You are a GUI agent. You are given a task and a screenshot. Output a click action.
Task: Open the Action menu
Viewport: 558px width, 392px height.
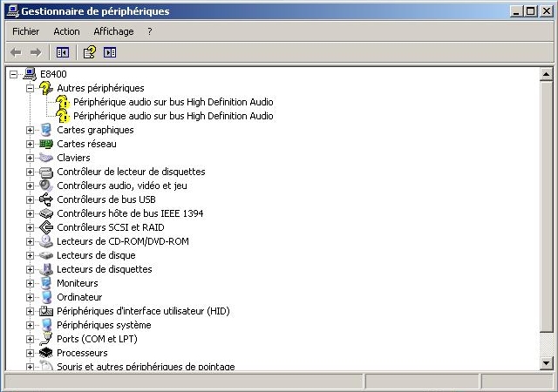point(66,31)
